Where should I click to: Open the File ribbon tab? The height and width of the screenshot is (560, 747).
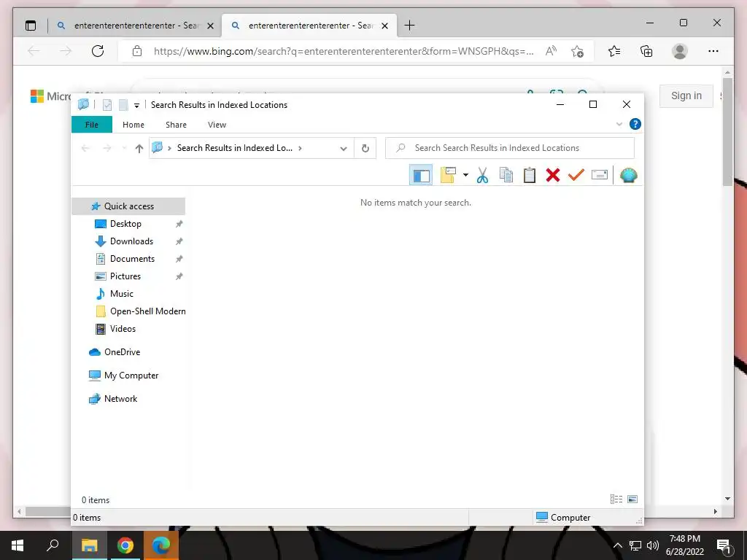coord(91,125)
